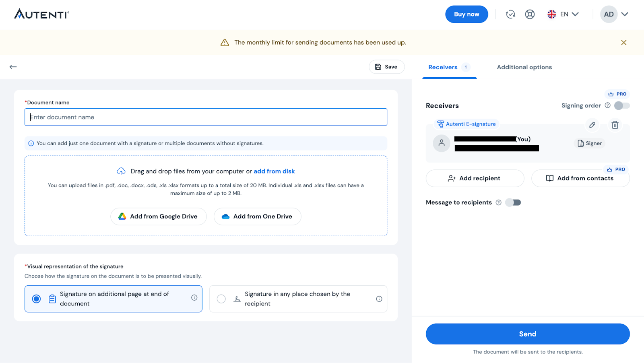Dismiss the monthly limit warning banner
The width and height of the screenshot is (644, 363).
(x=623, y=43)
